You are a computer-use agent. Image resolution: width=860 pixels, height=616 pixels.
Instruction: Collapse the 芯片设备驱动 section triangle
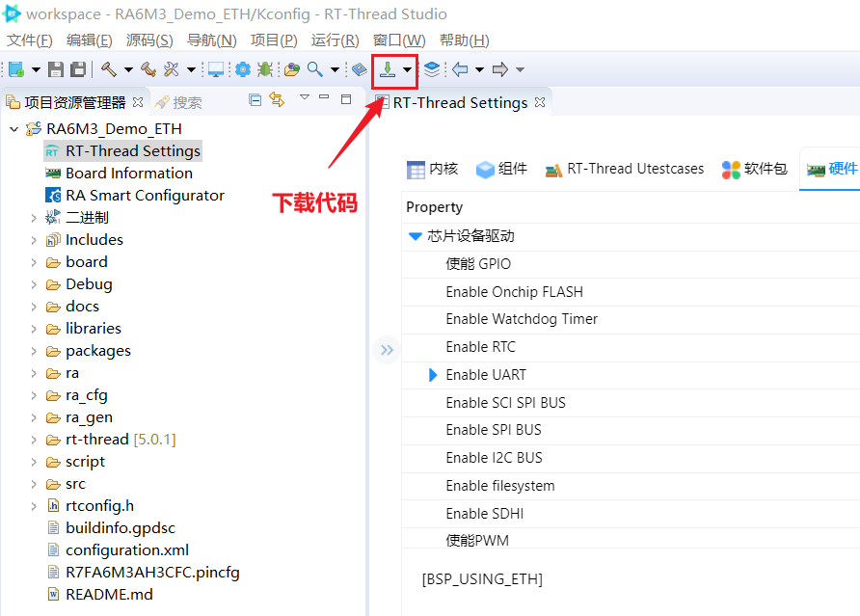pos(416,236)
